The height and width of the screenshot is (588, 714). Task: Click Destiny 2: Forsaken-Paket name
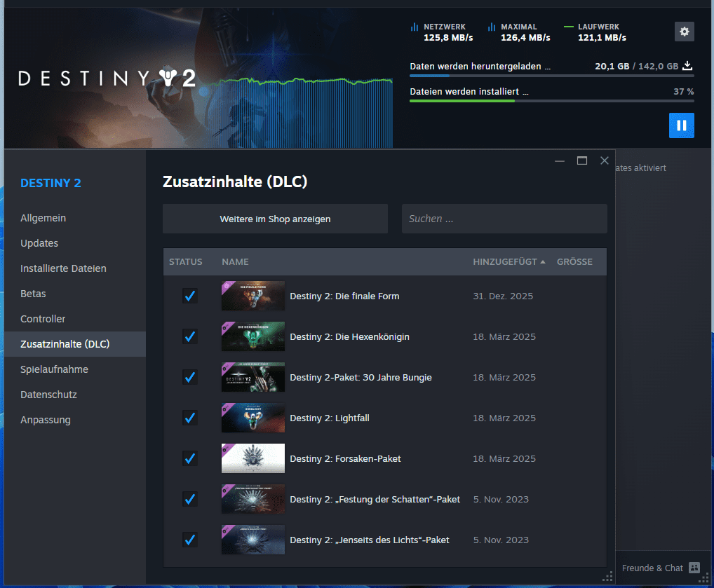[x=345, y=459]
